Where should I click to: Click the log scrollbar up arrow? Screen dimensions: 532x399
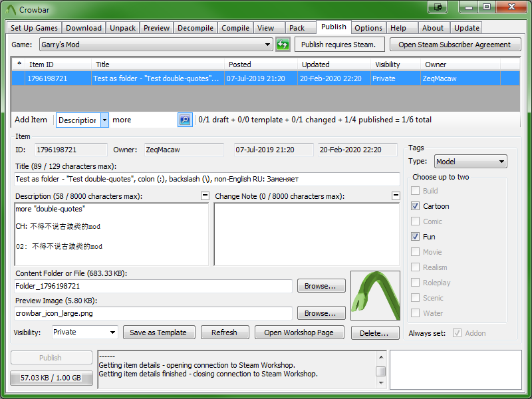point(381,357)
